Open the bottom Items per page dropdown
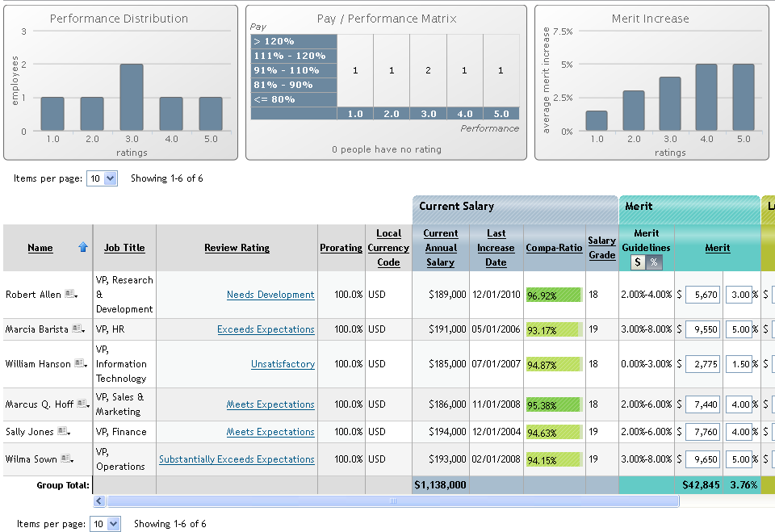The height and width of the screenshot is (532, 775). 105,524
